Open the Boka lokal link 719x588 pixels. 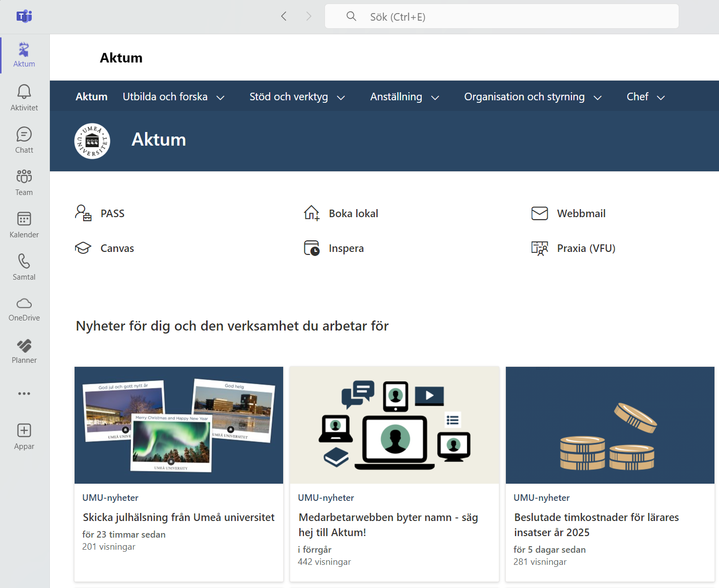coord(354,214)
